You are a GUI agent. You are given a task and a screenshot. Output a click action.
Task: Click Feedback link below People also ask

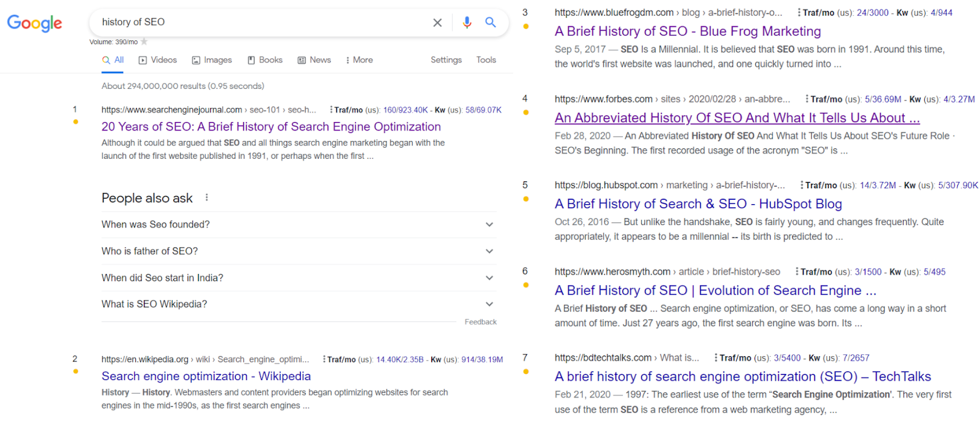tap(480, 322)
